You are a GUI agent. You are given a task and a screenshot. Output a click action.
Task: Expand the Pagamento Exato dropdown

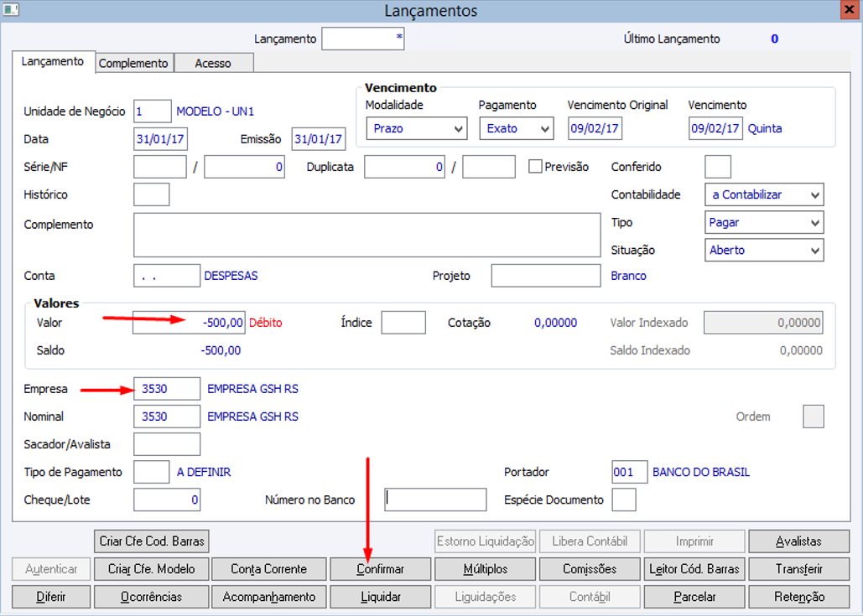(x=517, y=129)
